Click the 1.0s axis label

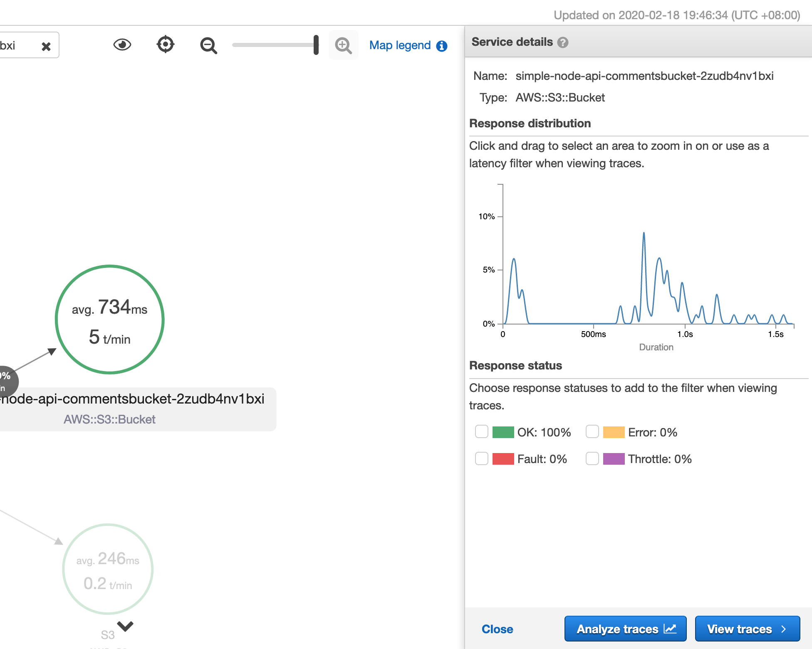click(685, 334)
